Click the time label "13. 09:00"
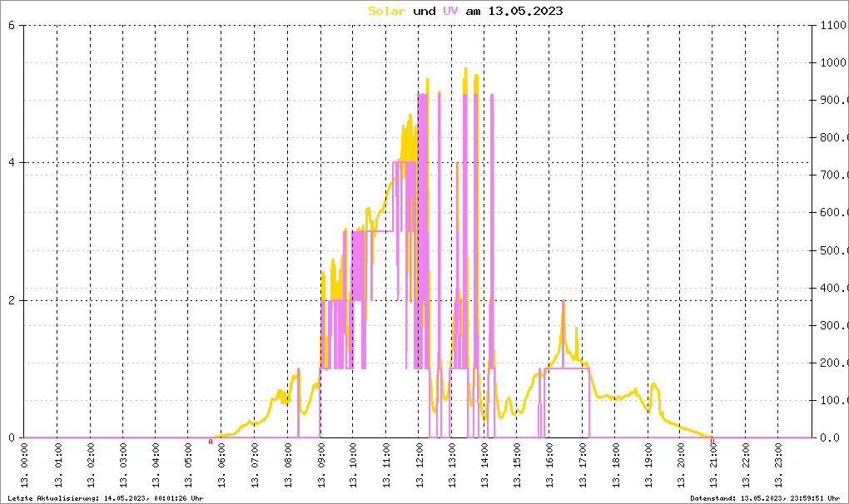The width and height of the screenshot is (849, 504). [320, 465]
